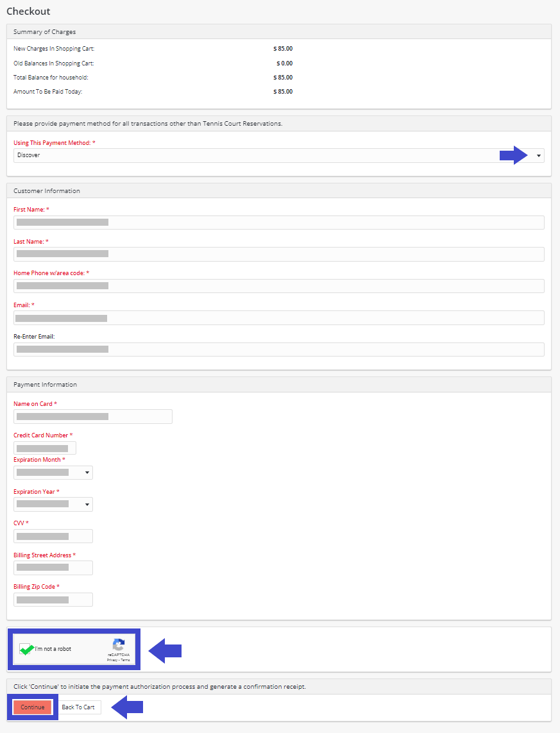Image resolution: width=560 pixels, height=733 pixels.
Task: Click the Email input field
Action: tap(278, 318)
